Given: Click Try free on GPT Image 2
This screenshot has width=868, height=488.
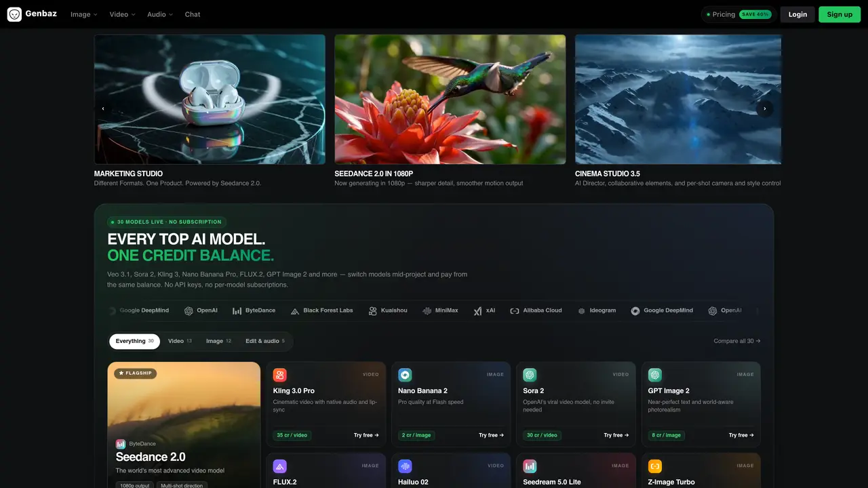Looking at the screenshot, I should point(741,435).
